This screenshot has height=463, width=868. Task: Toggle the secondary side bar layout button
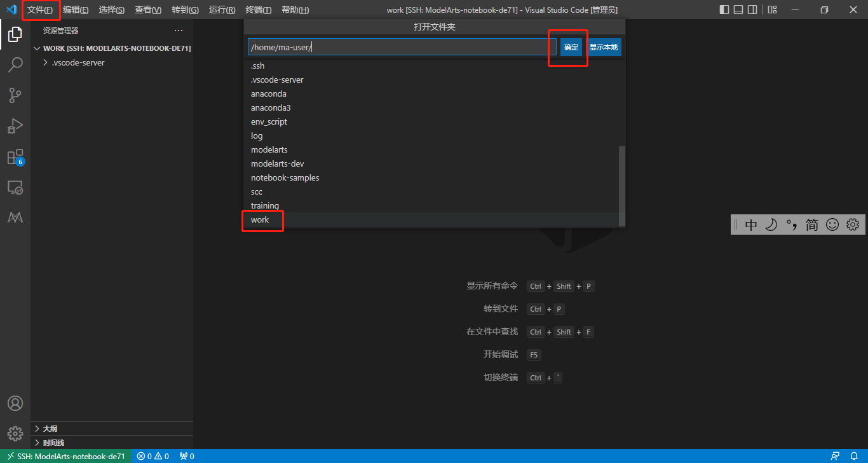752,10
